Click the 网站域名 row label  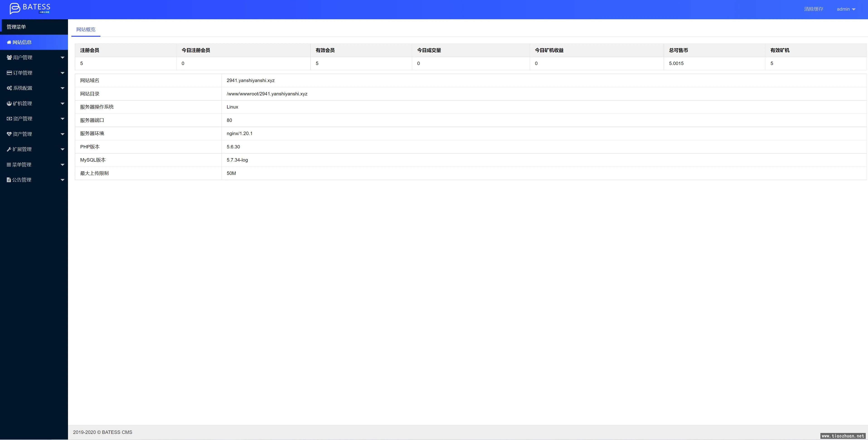click(x=90, y=80)
